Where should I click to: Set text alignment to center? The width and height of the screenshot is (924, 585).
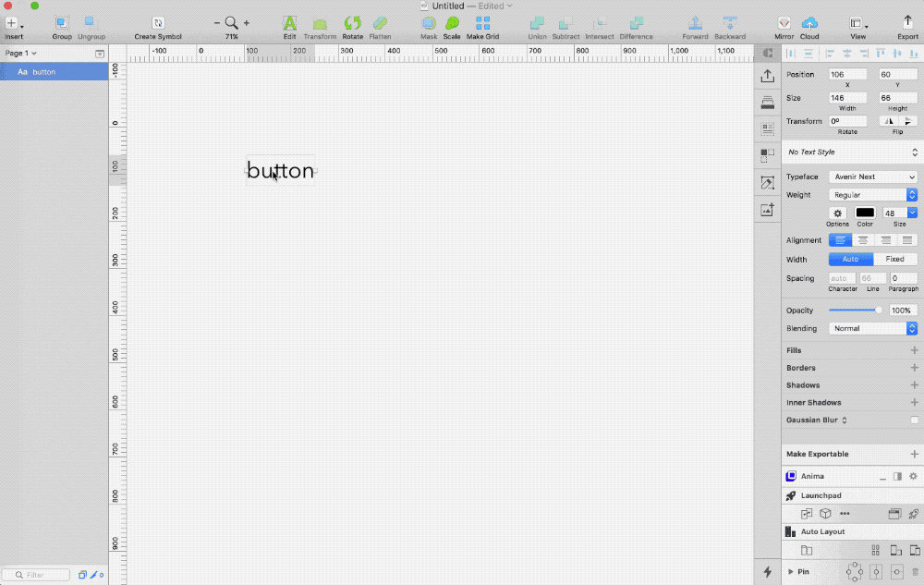863,239
